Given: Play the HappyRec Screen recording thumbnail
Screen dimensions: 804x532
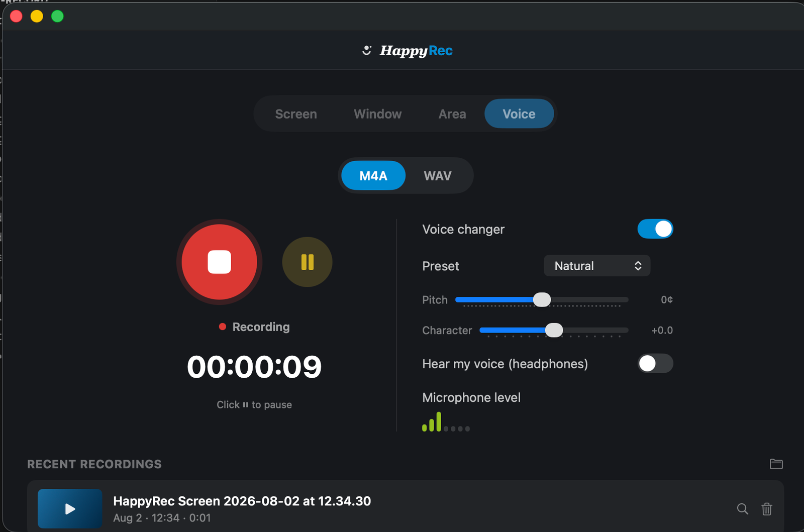Looking at the screenshot, I should [70, 508].
